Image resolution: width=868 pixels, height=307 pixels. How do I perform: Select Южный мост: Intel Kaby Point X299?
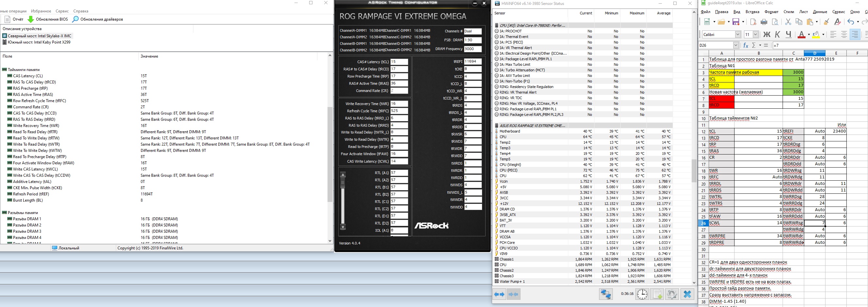click(36, 42)
